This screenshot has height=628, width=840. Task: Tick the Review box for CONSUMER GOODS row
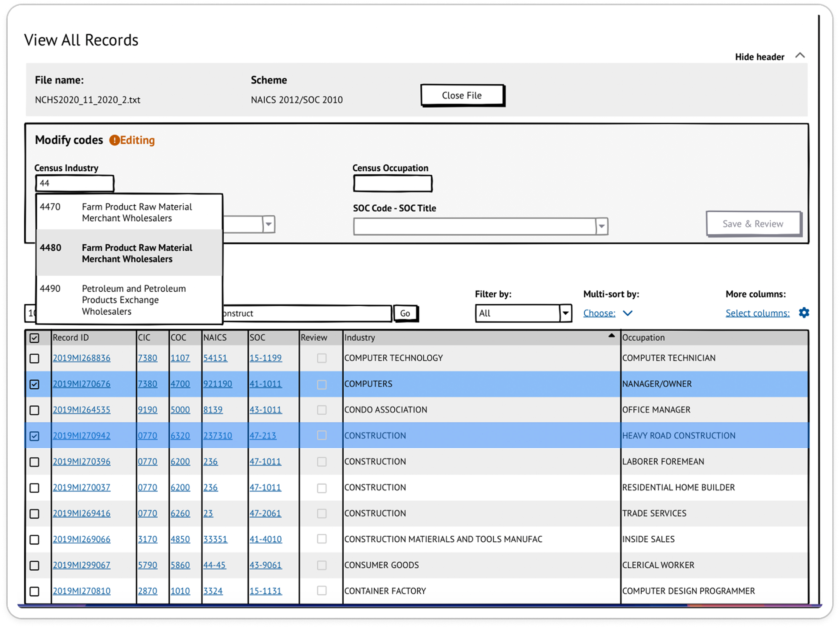point(322,566)
